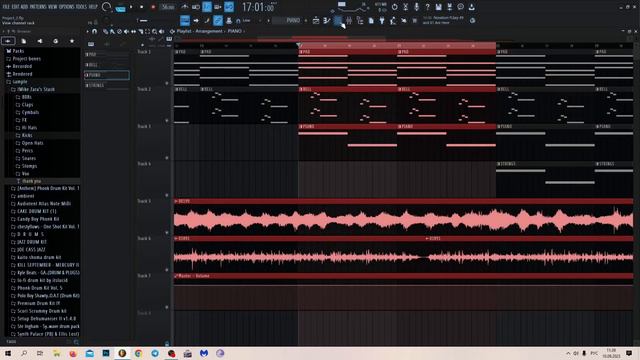Open the browser starred favorites tab

72,41
